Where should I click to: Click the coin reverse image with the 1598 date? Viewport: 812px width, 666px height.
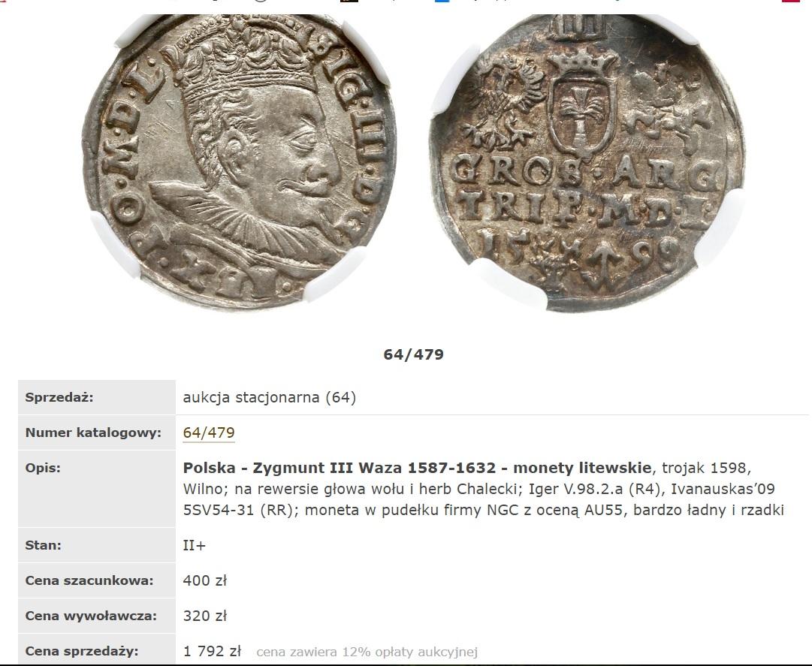(587, 162)
